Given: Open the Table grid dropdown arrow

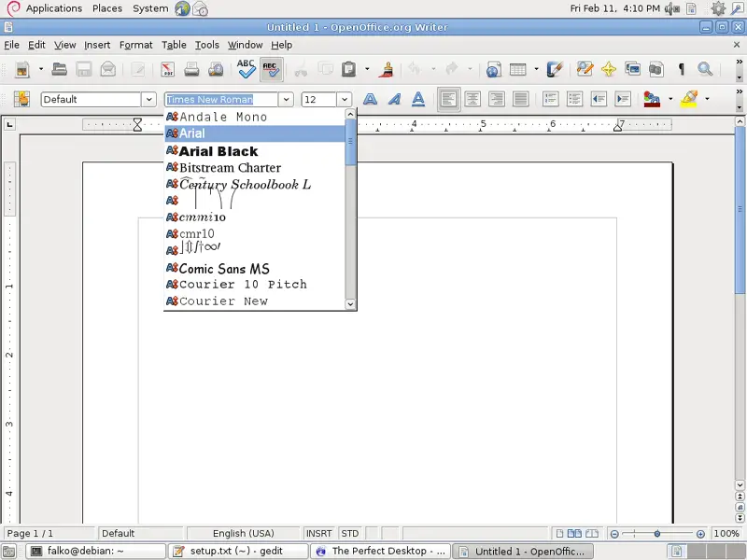Looking at the screenshot, I should point(536,69).
